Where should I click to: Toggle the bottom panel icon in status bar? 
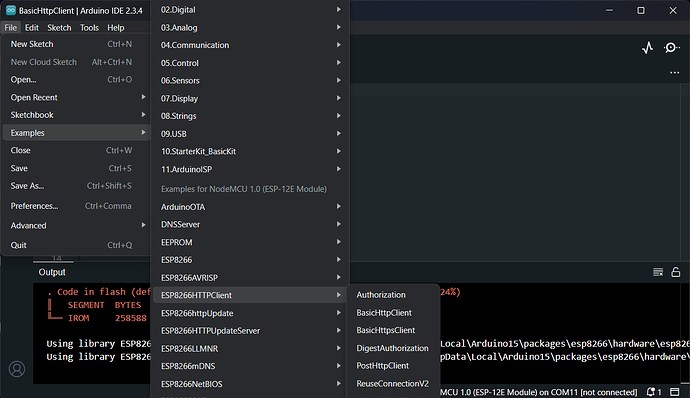click(x=675, y=392)
